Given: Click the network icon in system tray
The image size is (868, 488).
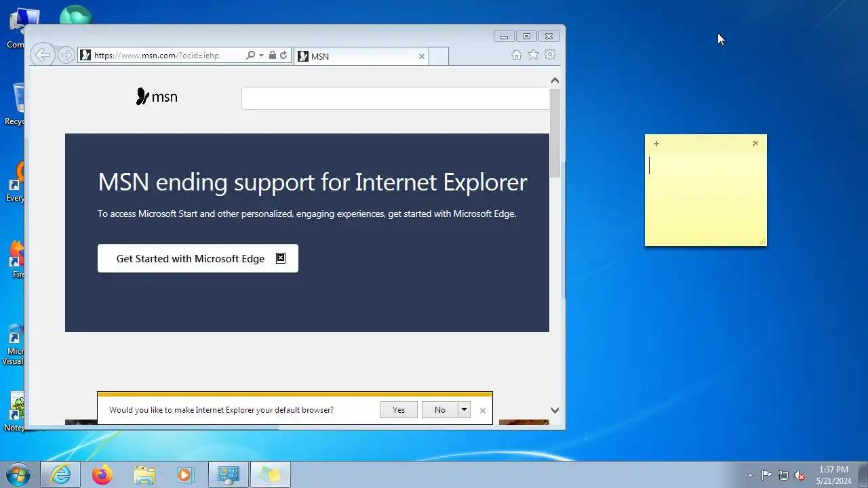Looking at the screenshot, I should (783, 475).
